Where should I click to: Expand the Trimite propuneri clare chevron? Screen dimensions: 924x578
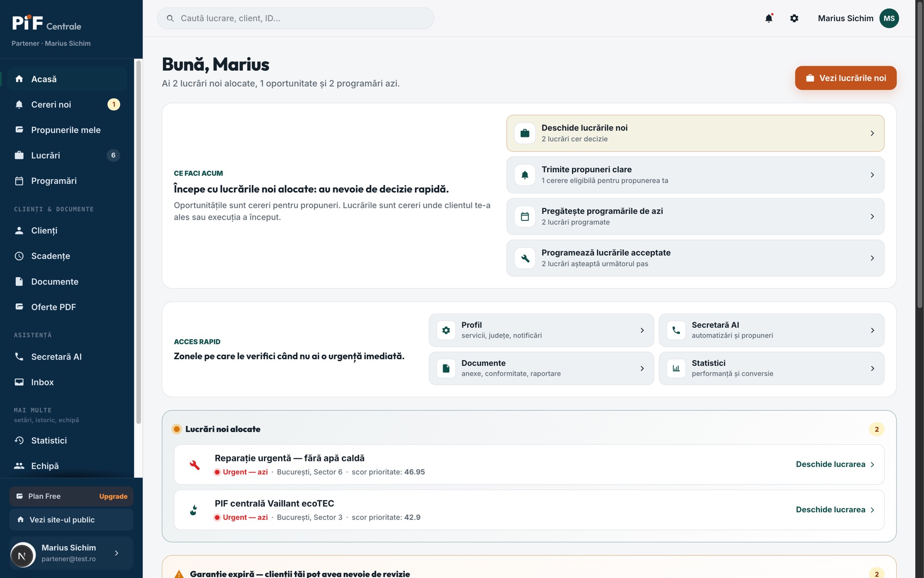(872, 175)
